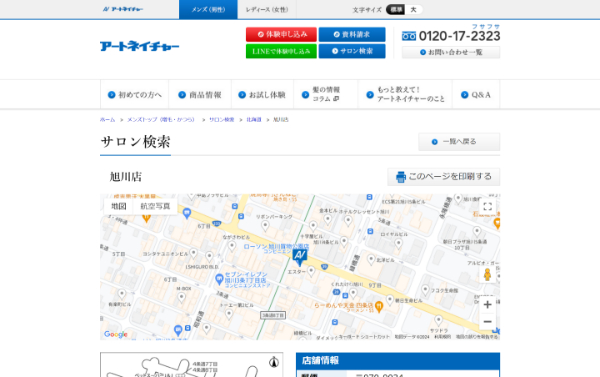The width and height of the screenshot is (600, 377).
Task: Toggle map fullscreen view
Action: 488,207
